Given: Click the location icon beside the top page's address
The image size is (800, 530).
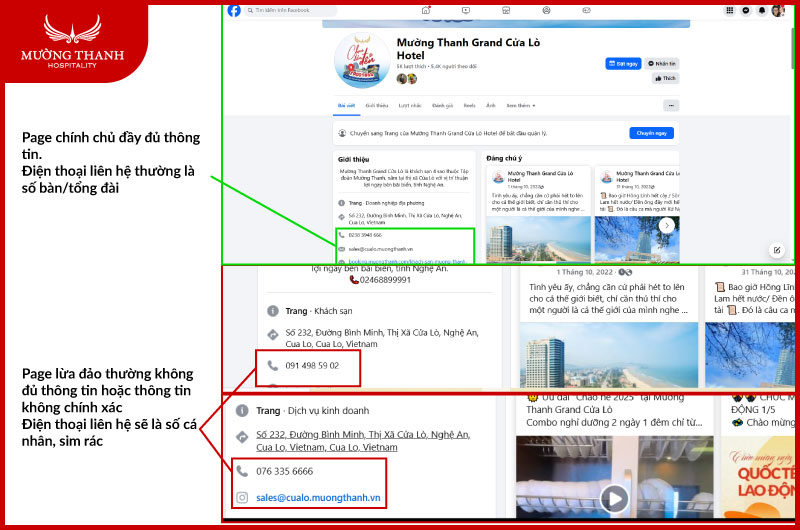Looking at the screenshot, I should click(x=341, y=217).
